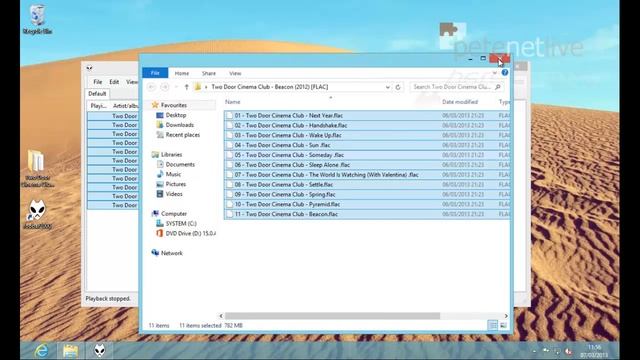This screenshot has height=360, width=640.
Task: Select the Default playlist tab in foobar2000
Action: (97, 94)
